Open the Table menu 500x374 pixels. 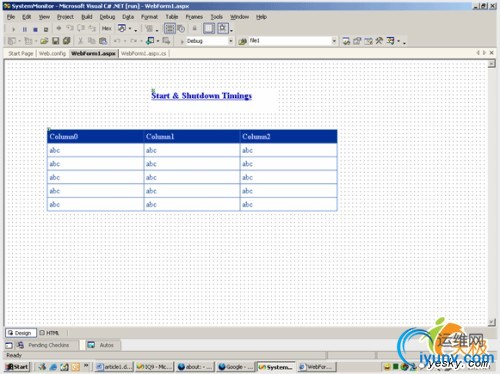pos(172,17)
